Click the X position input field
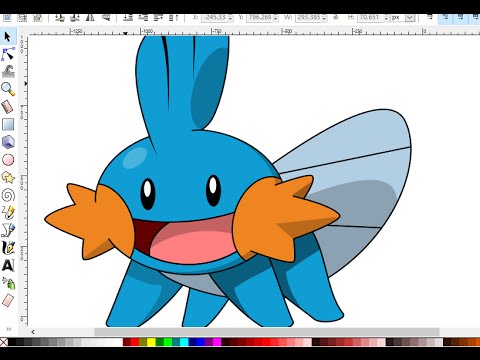The height and width of the screenshot is (360, 480). 214,18
